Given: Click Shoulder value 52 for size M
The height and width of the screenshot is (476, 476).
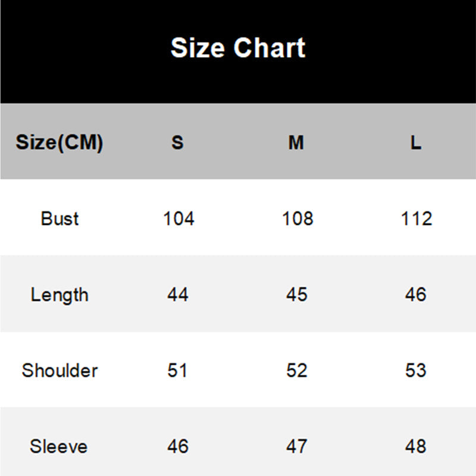Looking at the screenshot, I should [x=297, y=370].
